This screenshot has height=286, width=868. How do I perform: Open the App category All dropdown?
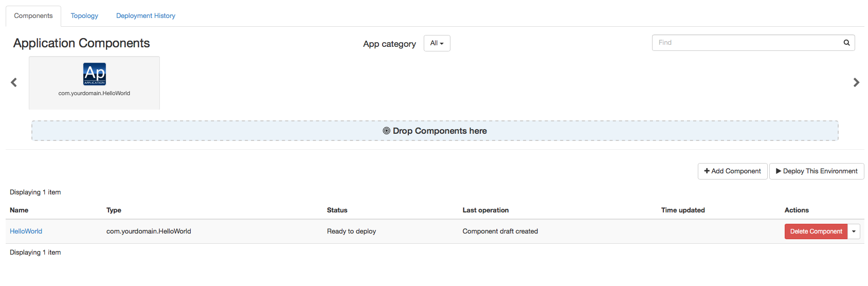[x=437, y=43]
